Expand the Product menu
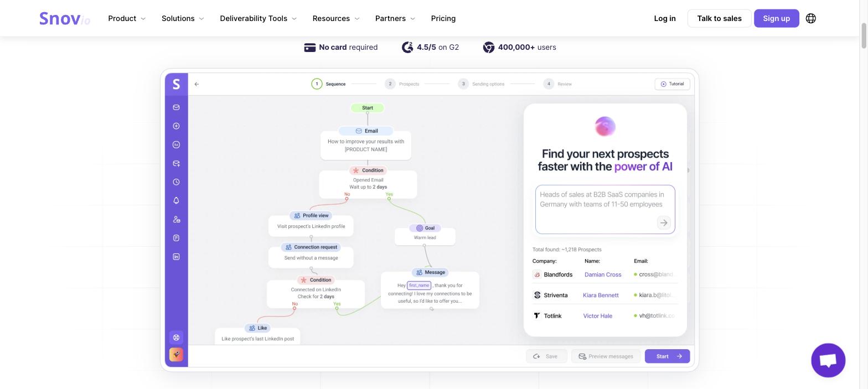The image size is (868, 389). [x=127, y=18]
